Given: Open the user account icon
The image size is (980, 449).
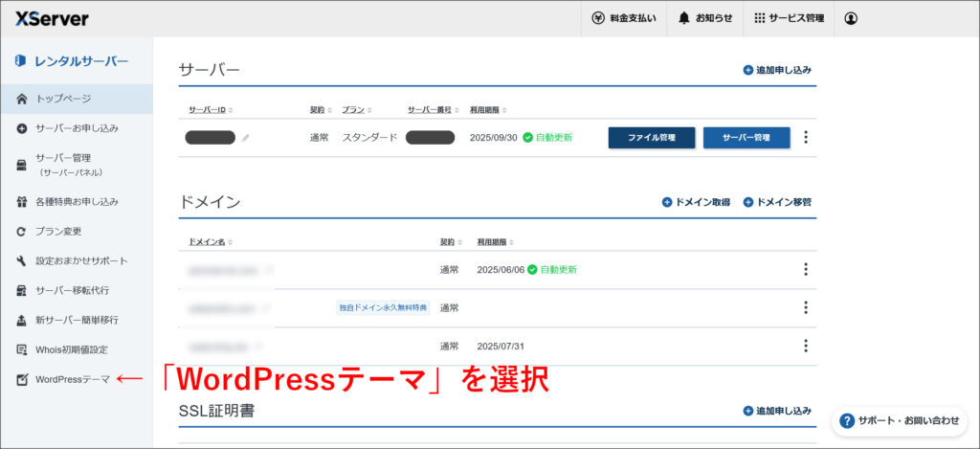Looking at the screenshot, I should (851, 19).
